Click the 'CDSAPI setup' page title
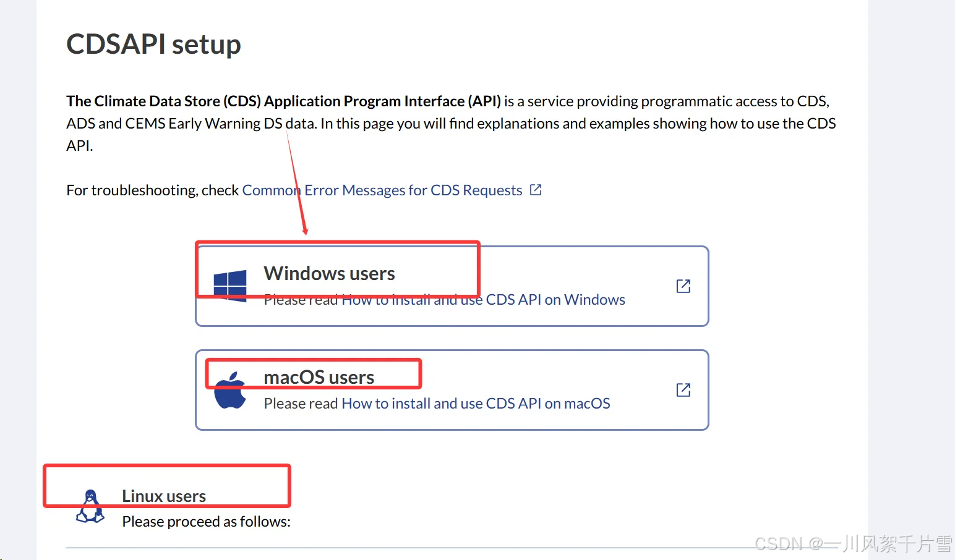This screenshot has height=560, width=955. (x=153, y=43)
